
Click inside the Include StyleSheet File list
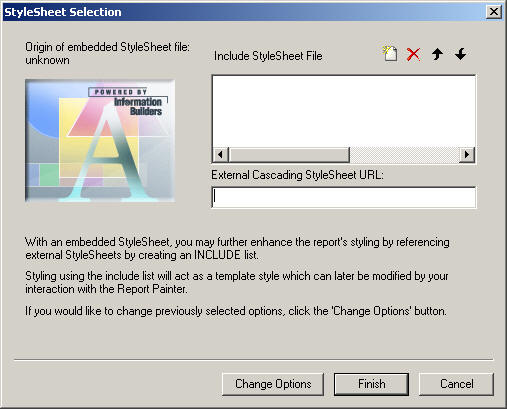tap(344, 111)
